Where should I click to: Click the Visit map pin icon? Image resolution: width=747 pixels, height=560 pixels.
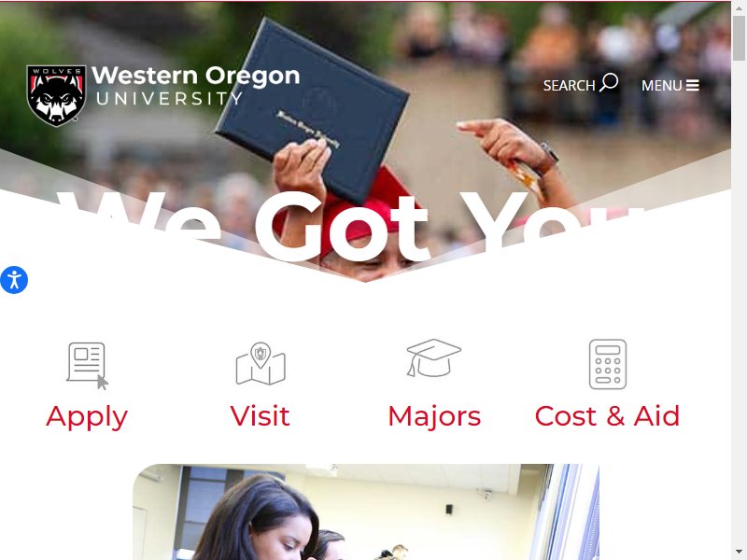click(x=261, y=363)
